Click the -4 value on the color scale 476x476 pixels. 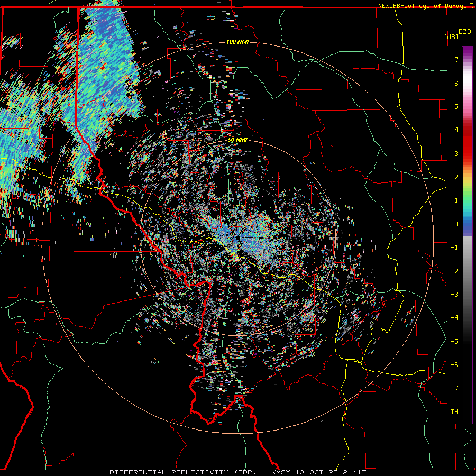454,318
